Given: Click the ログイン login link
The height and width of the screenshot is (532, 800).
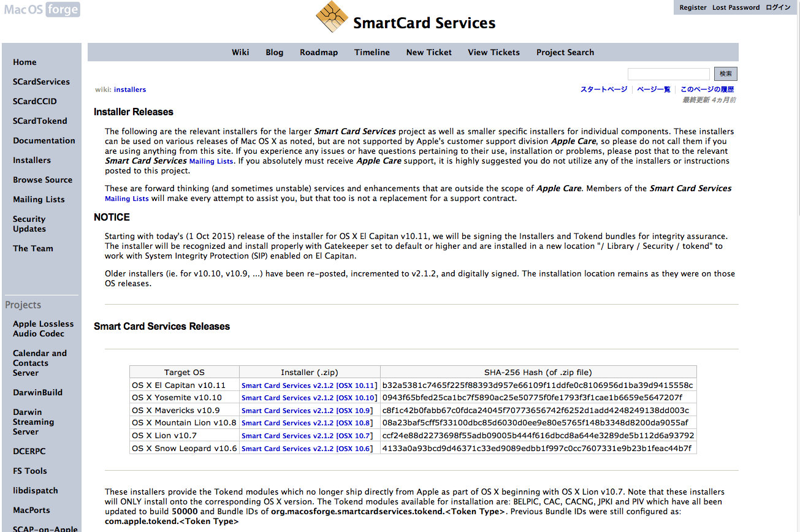Looking at the screenshot, I should [778, 7].
